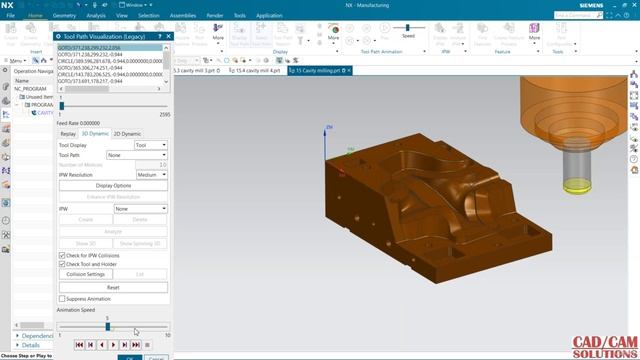Toggle Check for IPW Collisions checkbox

[62, 256]
